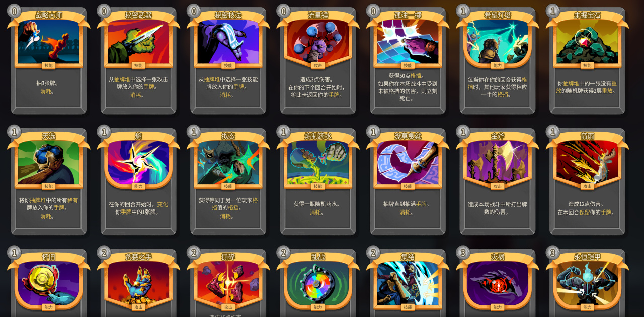
Task: Open the 拟态 skill card
Action: click(x=228, y=180)
